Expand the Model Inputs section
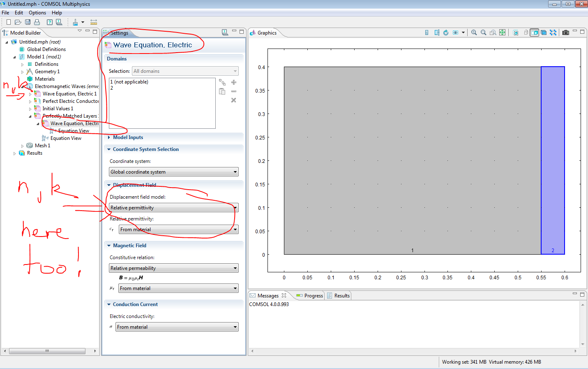588x369 pixels. tap(128, 137)
